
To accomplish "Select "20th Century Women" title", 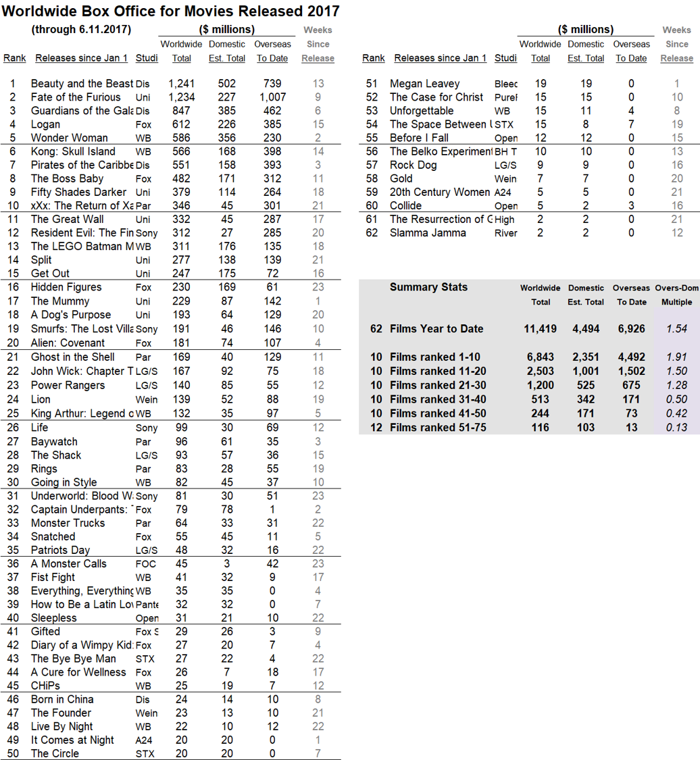I will click(440, 192).
